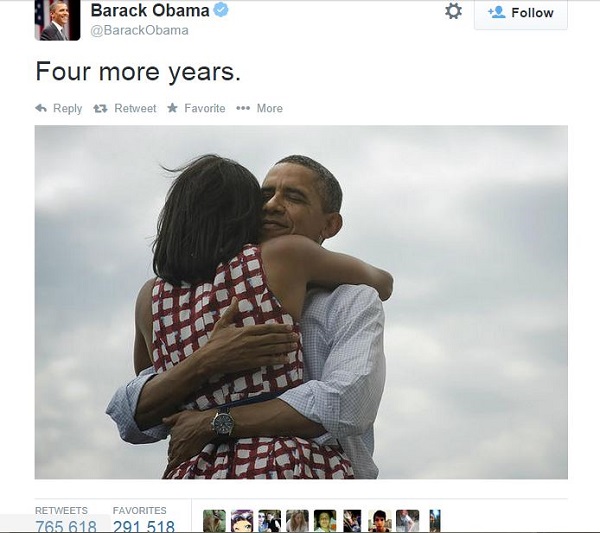Click the second retweeter avatar with purple hair
600x533 pixels.
(242, 521)
